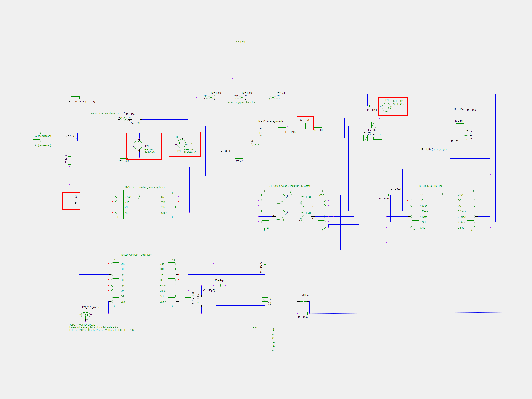
Task: Select the diode symbol below the R = 225 resistor
Action: tap(257, 144)
